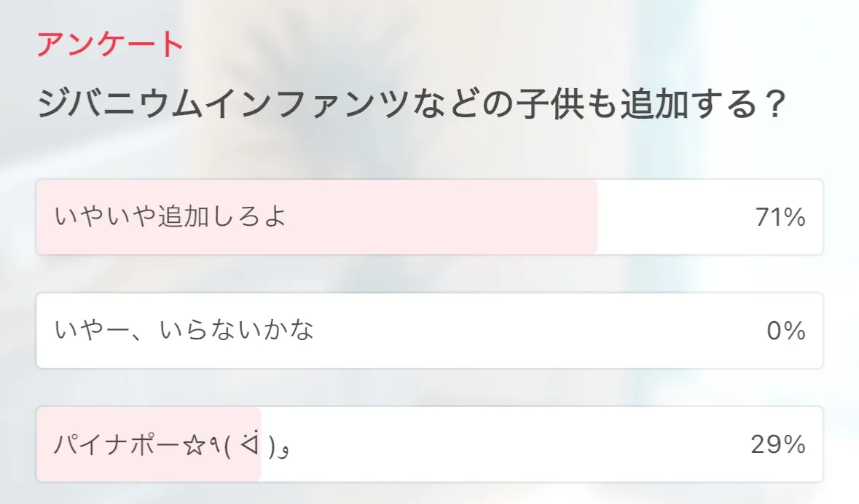Click the unfilled white part of the 29% bar
The image size is (859, 504).
510,444
